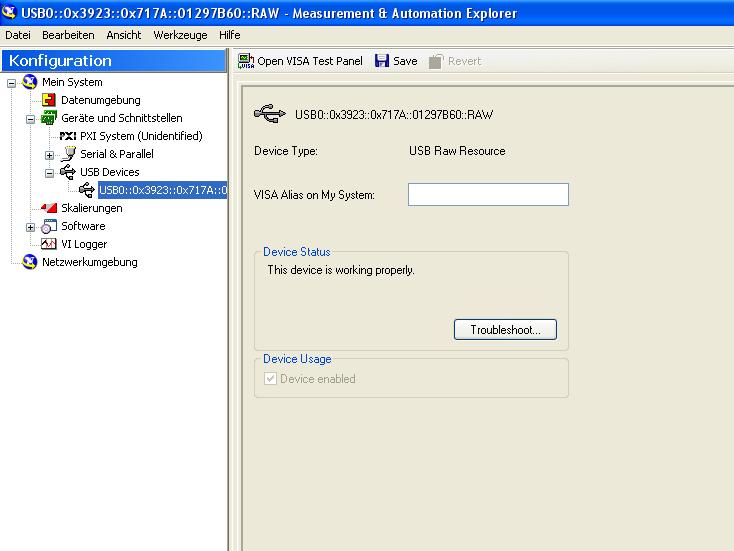This screenshot has height=551, width=734.
Task: Click the Device Usage group label
Action: coord(297,359)
